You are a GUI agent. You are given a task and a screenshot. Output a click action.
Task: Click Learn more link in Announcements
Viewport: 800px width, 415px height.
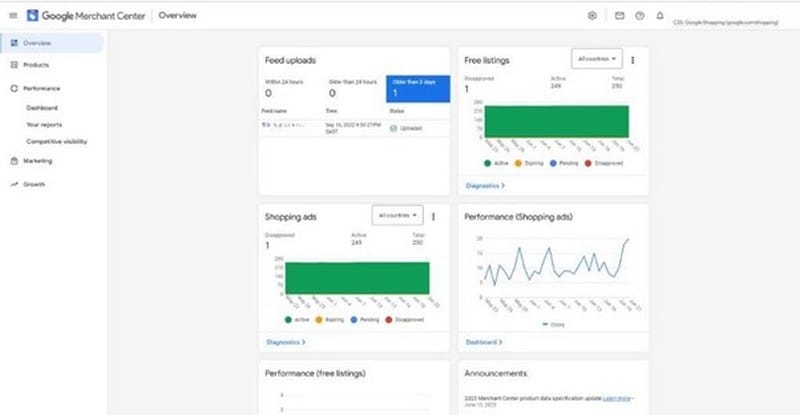(617, 398)
